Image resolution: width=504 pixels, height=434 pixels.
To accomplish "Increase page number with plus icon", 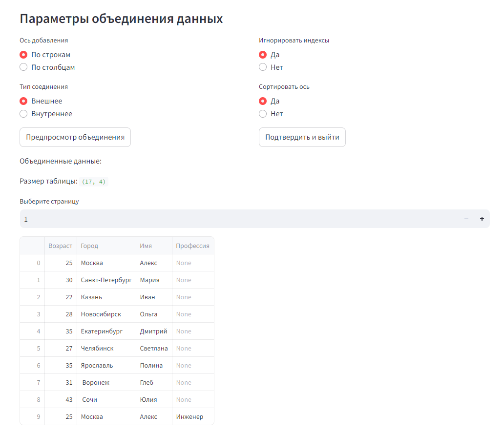I will tap(482, 219).
